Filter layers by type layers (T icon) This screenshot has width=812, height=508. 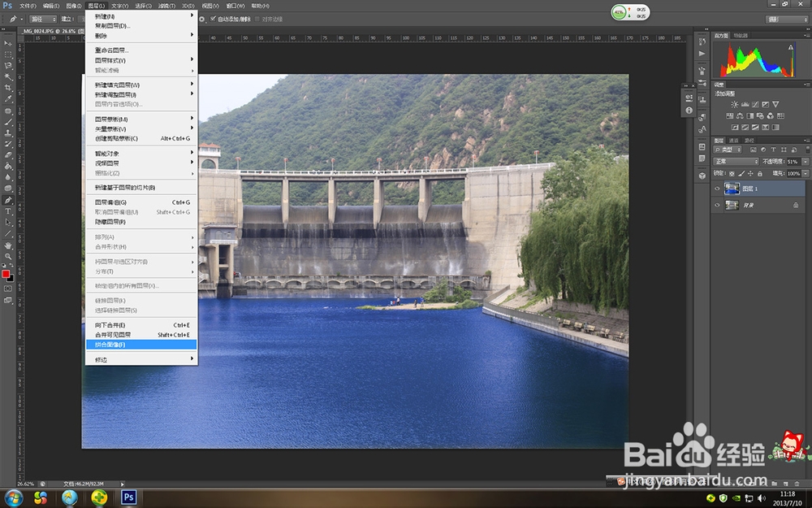(x=774, y=150)
